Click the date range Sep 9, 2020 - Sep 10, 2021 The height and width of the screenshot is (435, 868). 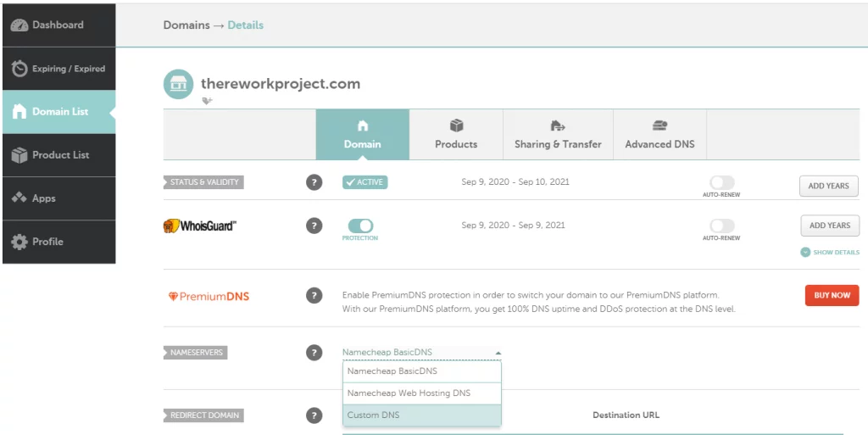coord(515,182)
